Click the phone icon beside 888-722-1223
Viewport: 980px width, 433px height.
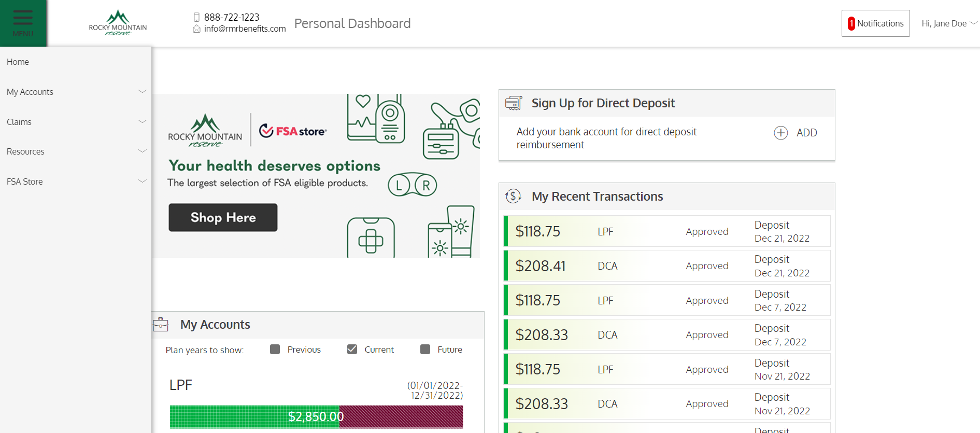(x=196, y=17)
